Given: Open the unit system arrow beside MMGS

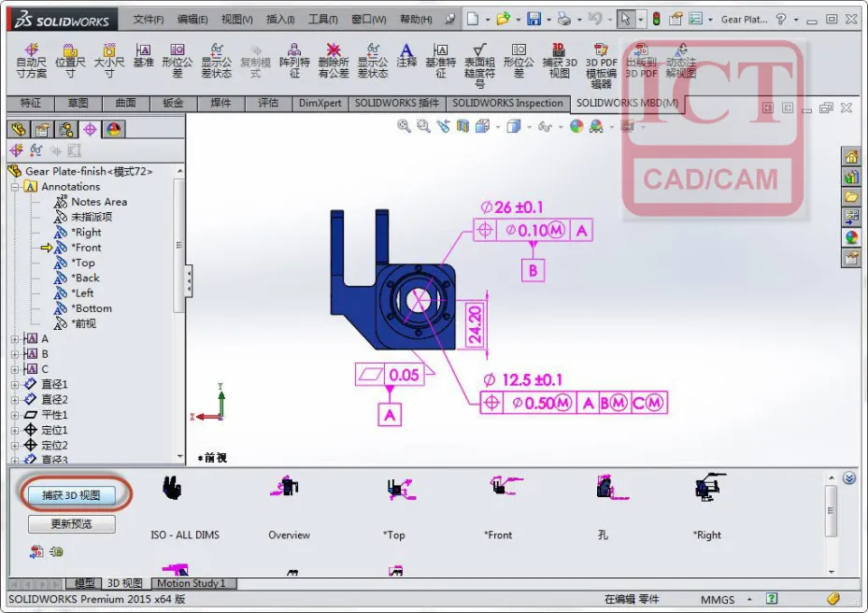Looking at the screenshot, I should (x=749, y=599).
